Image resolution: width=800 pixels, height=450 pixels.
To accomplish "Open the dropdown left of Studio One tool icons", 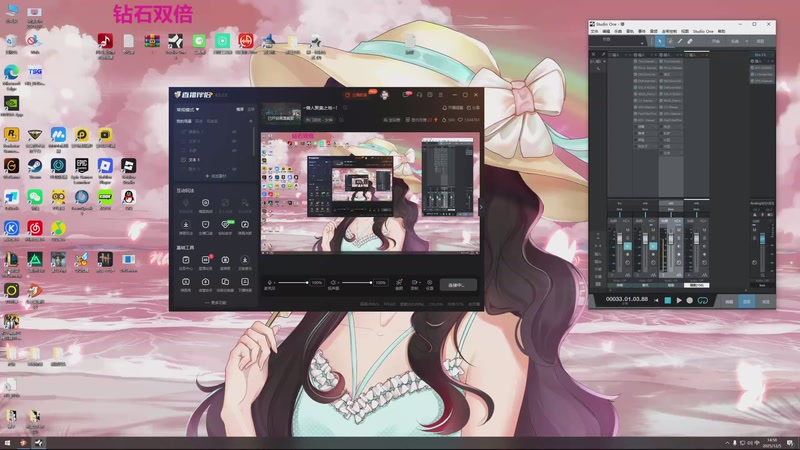I will pyautogui.click(x=642, y=43).
